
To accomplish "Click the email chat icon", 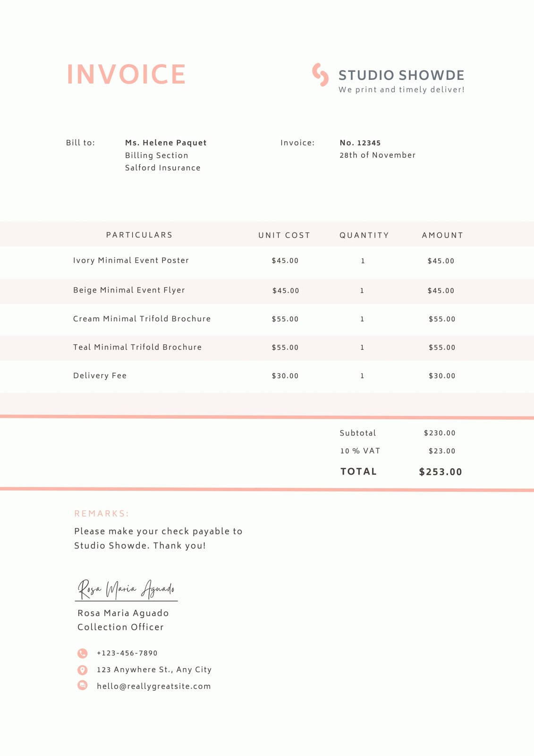I will click(x=83, y=685).
